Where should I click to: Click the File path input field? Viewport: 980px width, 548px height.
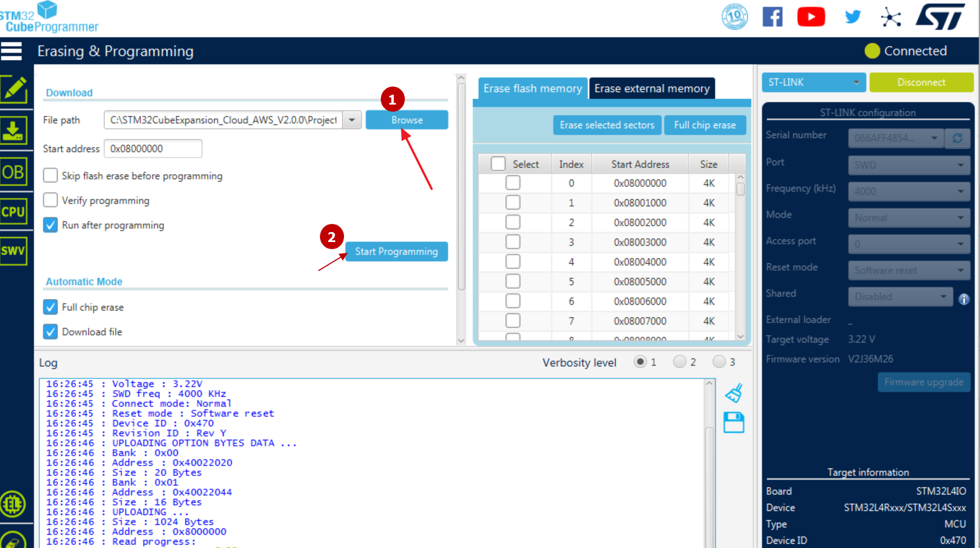(223, 120)
